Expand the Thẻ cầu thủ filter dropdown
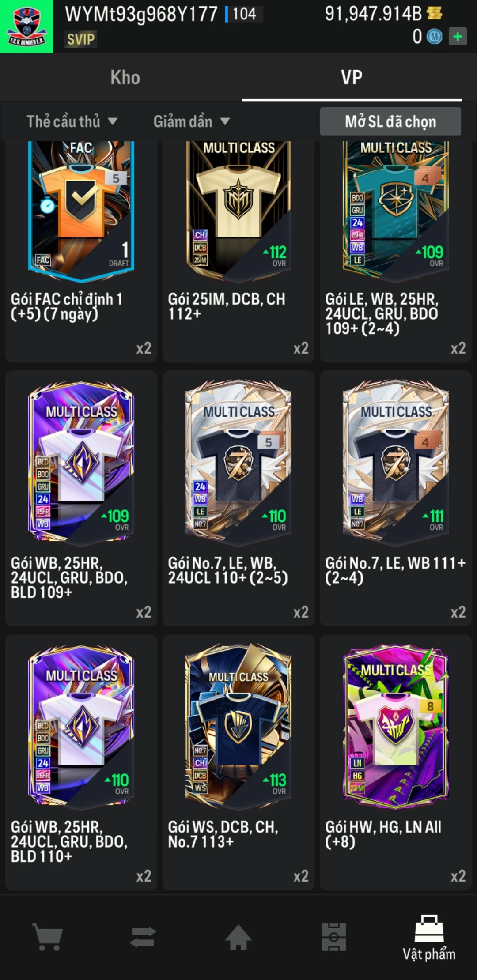This screenshot has width=477, height=980. pos(72,121)
